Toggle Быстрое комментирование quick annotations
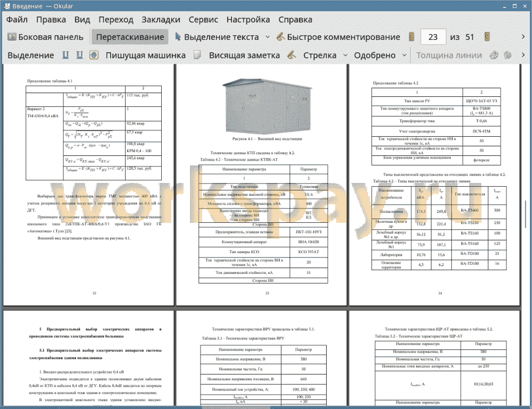532x409 pixels. 338,37
